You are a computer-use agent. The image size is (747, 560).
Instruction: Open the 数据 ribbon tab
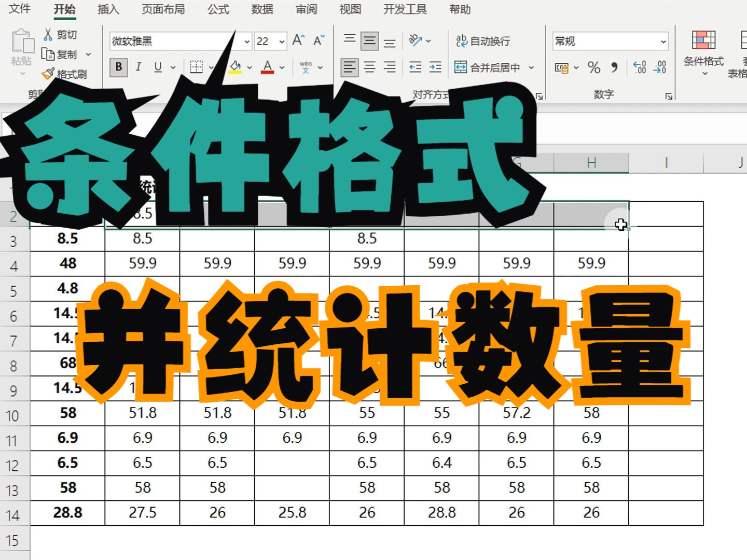[261, 9]
